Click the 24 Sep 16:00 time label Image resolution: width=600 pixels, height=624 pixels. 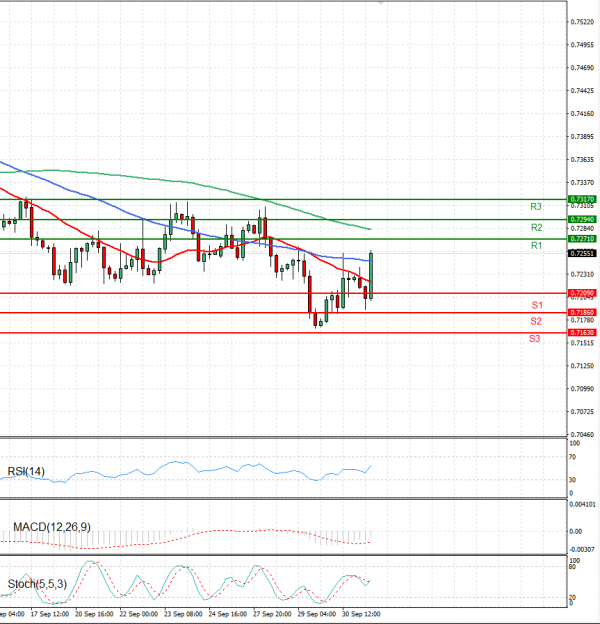coord(228,614)
